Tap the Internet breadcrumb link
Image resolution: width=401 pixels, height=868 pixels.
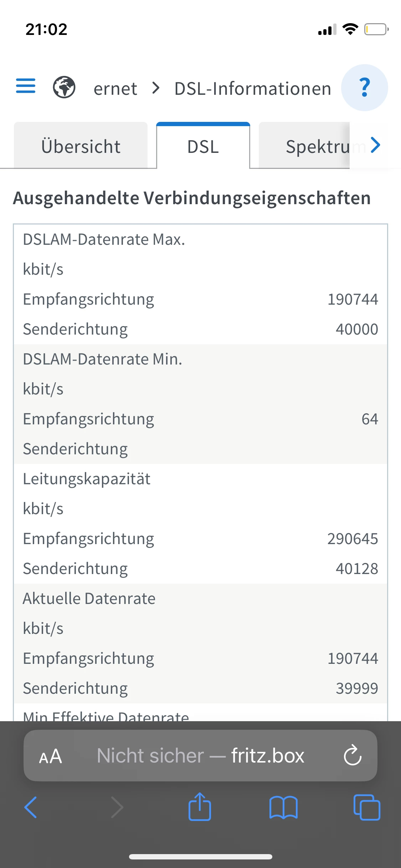[115, 89]
